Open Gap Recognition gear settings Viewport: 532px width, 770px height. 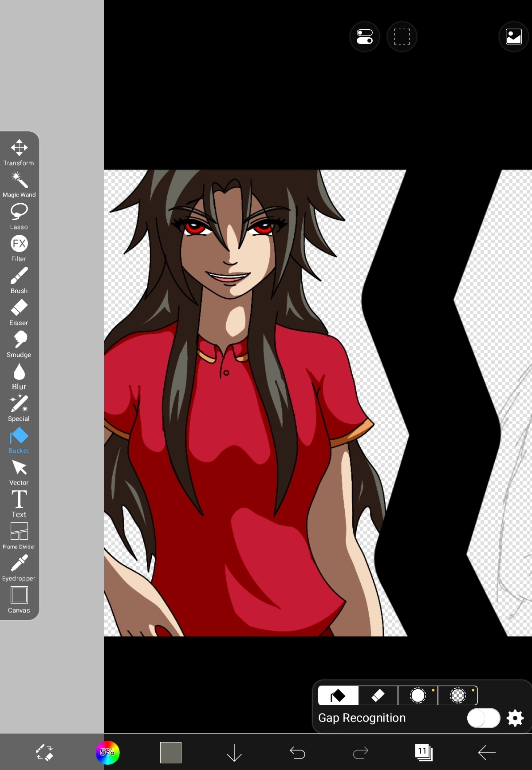pos(515,718)
